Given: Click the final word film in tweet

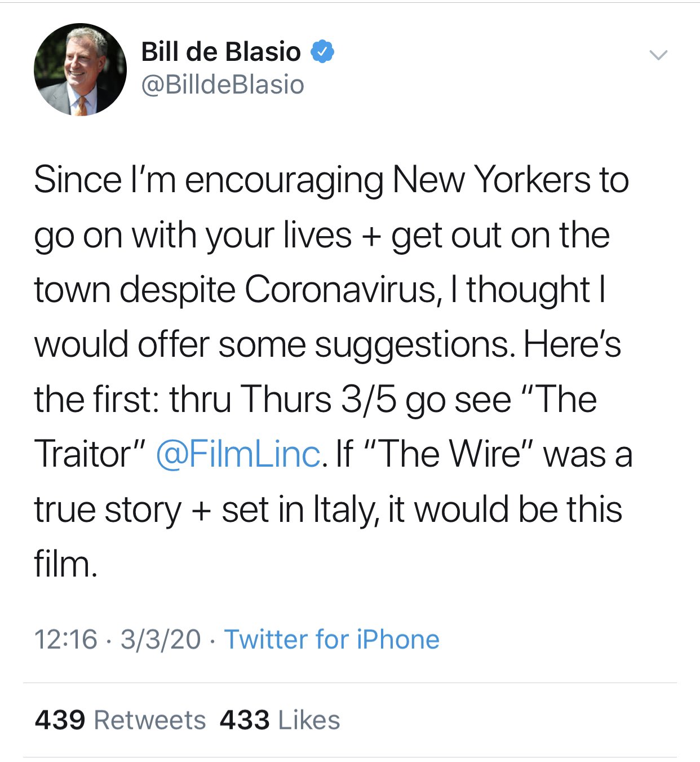Looking at the screenshot, I should click(65, 564).
